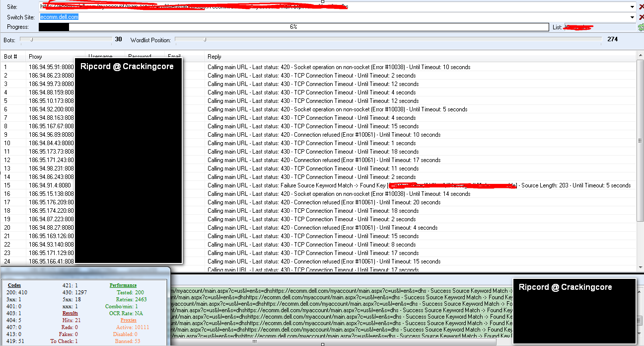Click the 'Active: 10111' proxies stat
Screen dimensions: 644x346
tap(132, 327)
